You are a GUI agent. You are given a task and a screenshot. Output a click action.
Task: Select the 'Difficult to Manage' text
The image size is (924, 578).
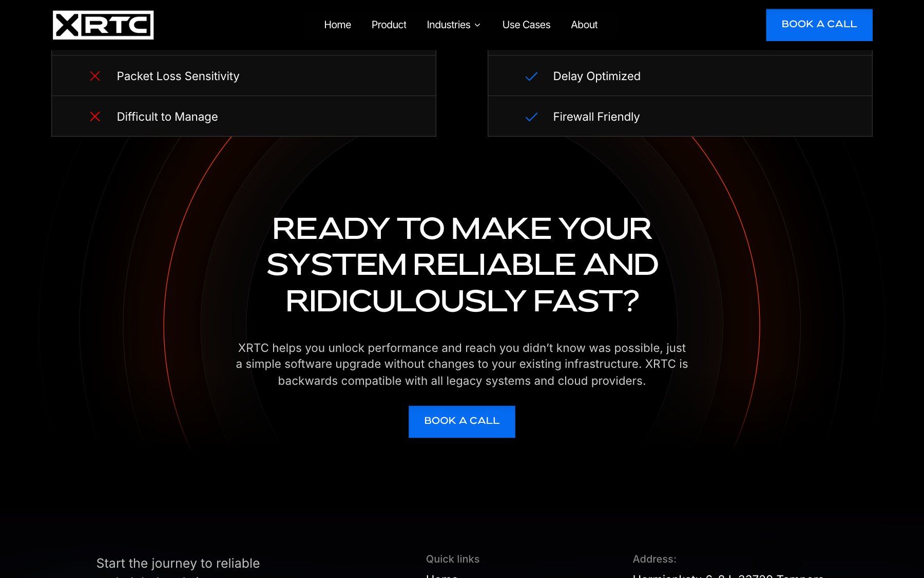click(167, 117)
